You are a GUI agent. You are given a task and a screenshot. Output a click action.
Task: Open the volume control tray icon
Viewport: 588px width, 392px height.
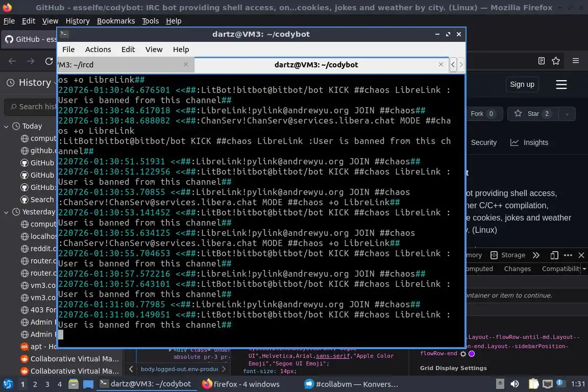tap(514, 384)
